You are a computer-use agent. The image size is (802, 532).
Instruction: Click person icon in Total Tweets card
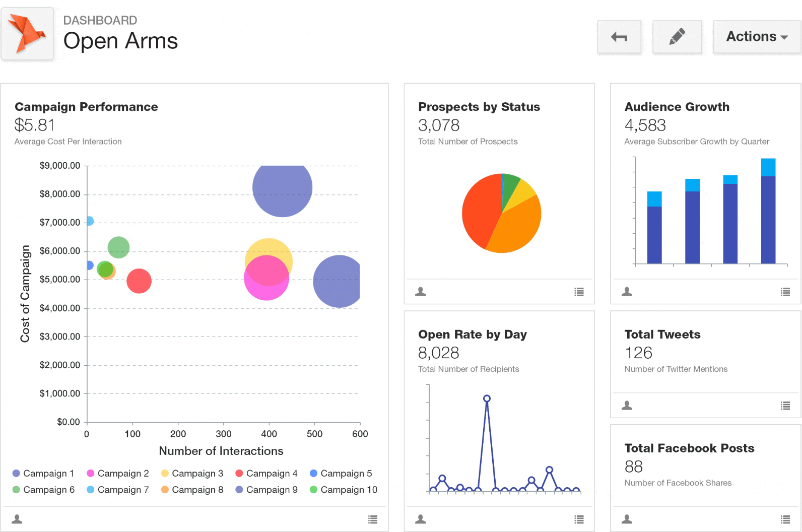point(627,406)
